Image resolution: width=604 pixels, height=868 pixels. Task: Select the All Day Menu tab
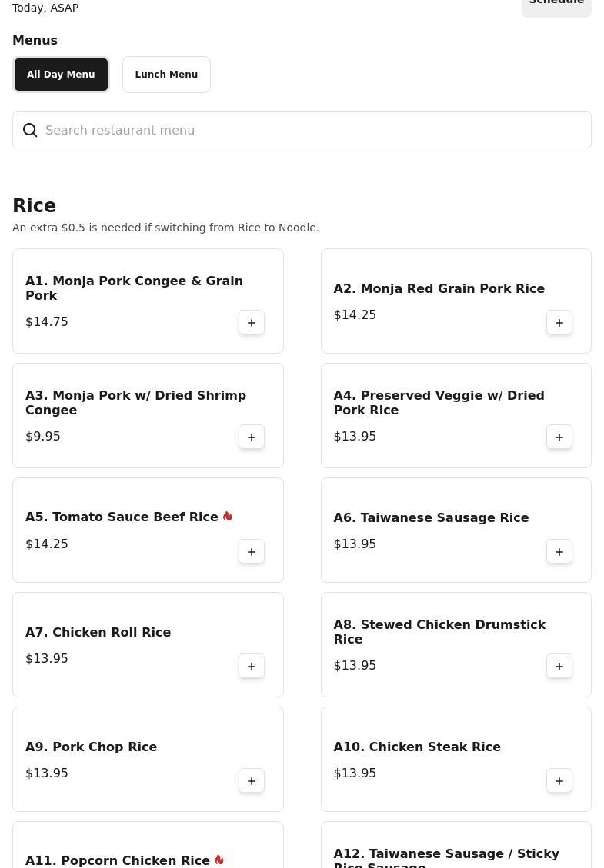[x=61, y=75]
